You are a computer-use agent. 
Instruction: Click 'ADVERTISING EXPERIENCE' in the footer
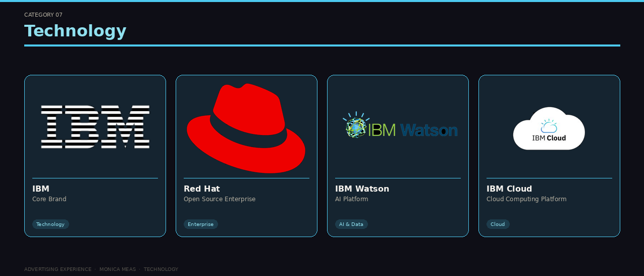click(x=58, y=269)
